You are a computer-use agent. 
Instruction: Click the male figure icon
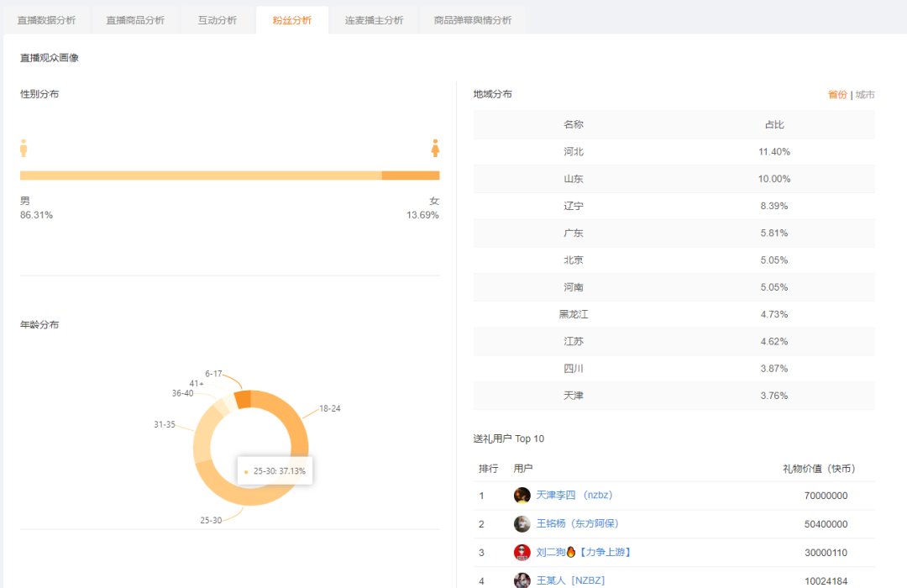pyautogui.click(x=24, y=148)
